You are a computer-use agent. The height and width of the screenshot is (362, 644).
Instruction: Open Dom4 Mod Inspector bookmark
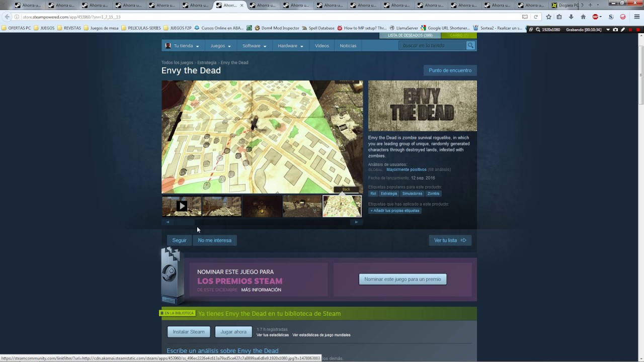click(x=277, y=28)
